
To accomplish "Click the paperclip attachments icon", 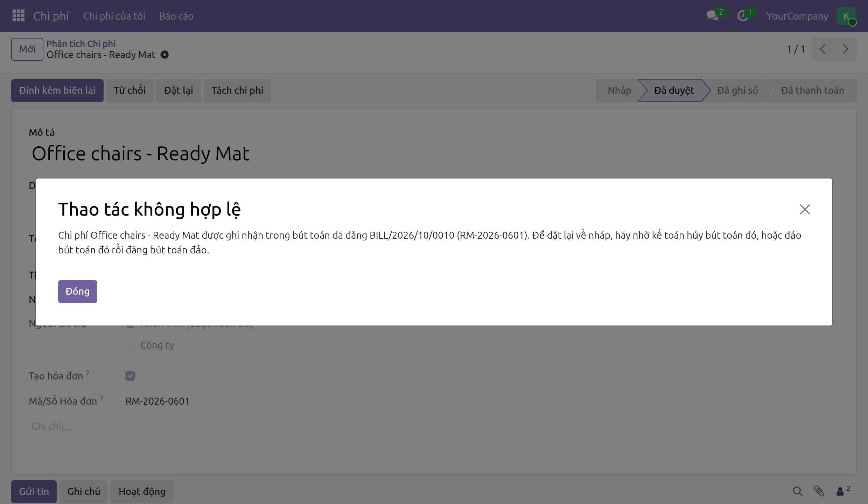I will pyautogui.click(x=819, y=491).
